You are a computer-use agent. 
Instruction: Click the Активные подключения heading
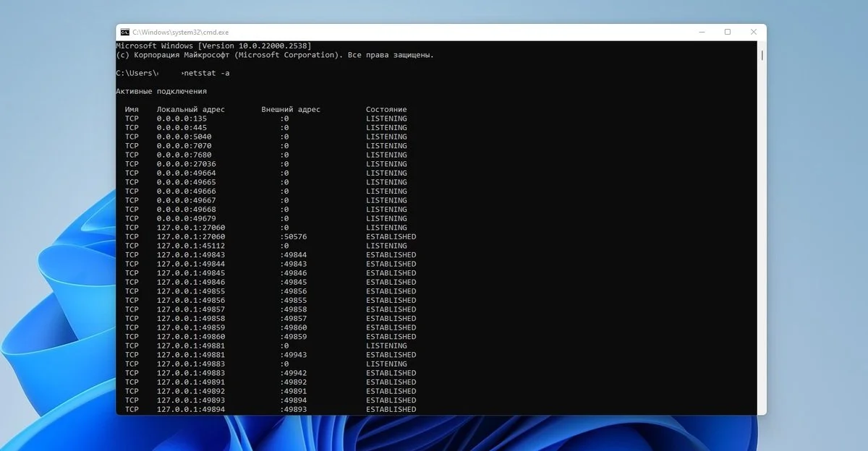click(161, 92)
